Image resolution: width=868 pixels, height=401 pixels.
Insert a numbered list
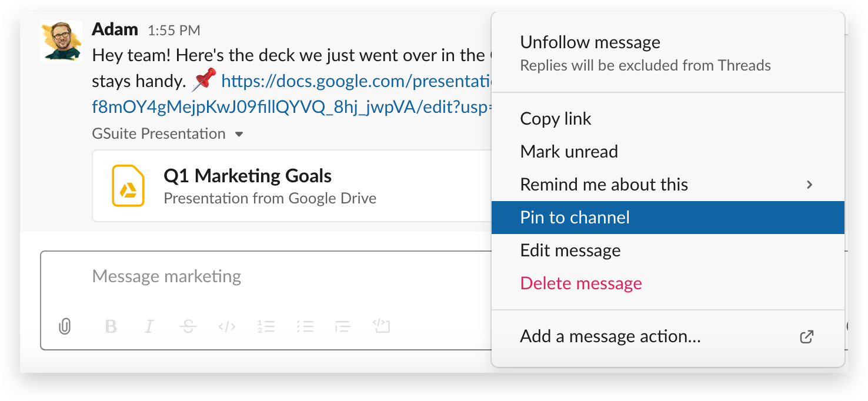point(266,326)
